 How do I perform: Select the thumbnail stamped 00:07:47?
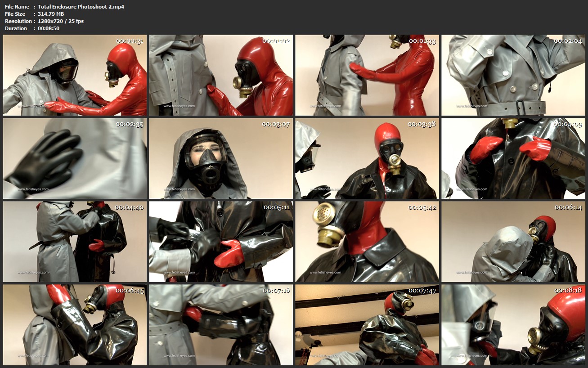367,325
